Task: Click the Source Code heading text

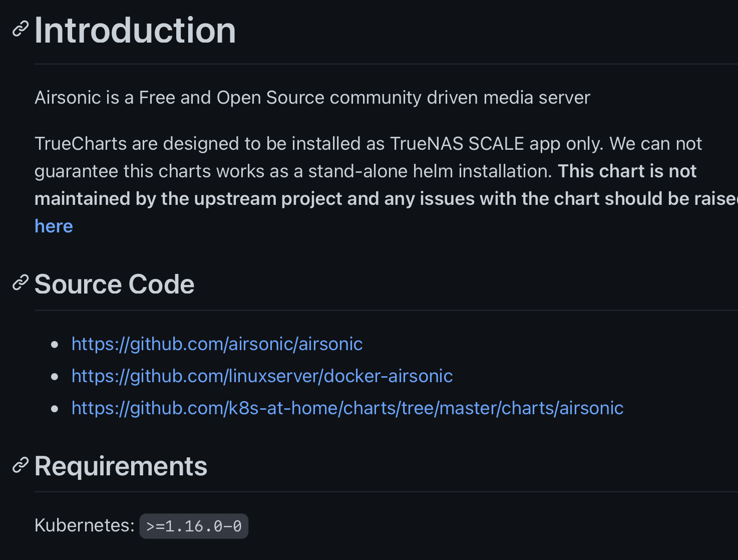Action: (x=114, y=285)
